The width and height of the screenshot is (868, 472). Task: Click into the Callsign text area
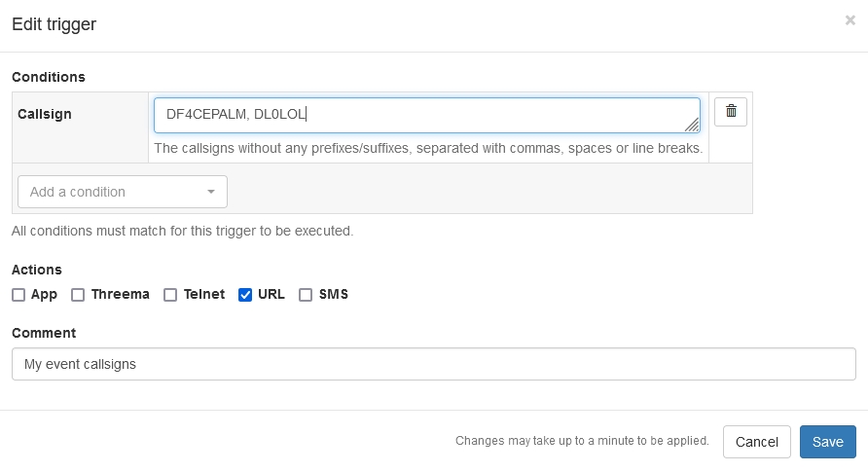tap(426, 115)
